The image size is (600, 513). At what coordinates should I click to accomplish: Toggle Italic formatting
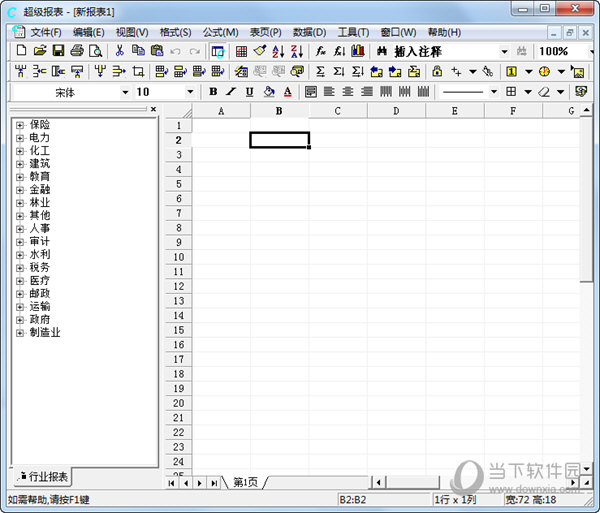click(x=231, y=91)
